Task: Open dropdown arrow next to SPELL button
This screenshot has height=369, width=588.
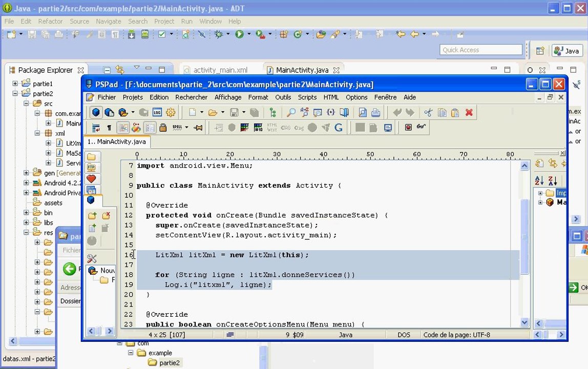Action: 187,128
